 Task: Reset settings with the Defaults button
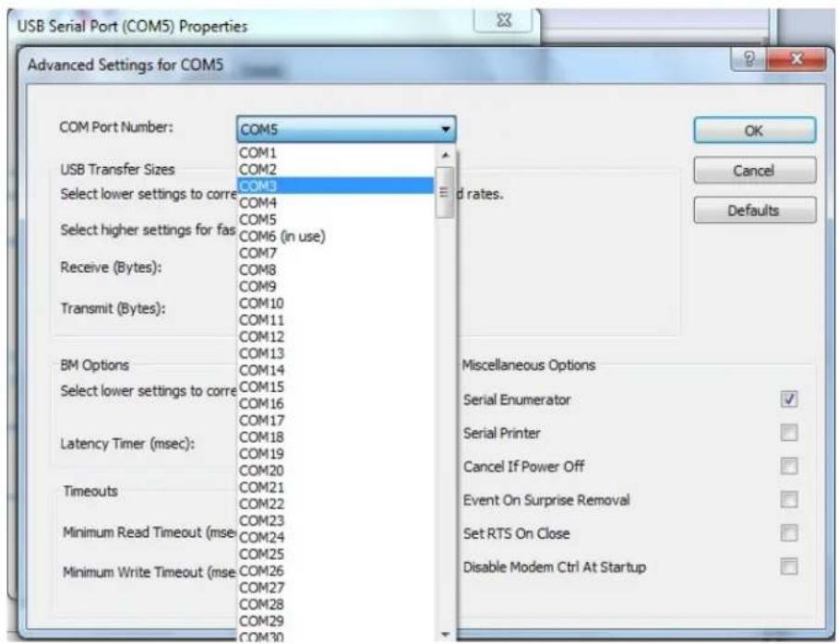tap(755, 210)
